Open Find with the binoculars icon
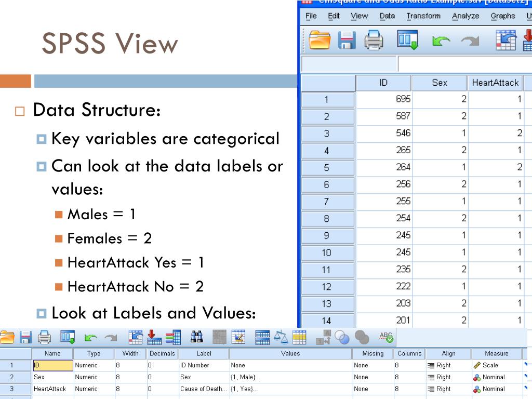The width and height of the screenshot is (532, 399). tap(196, 337)
